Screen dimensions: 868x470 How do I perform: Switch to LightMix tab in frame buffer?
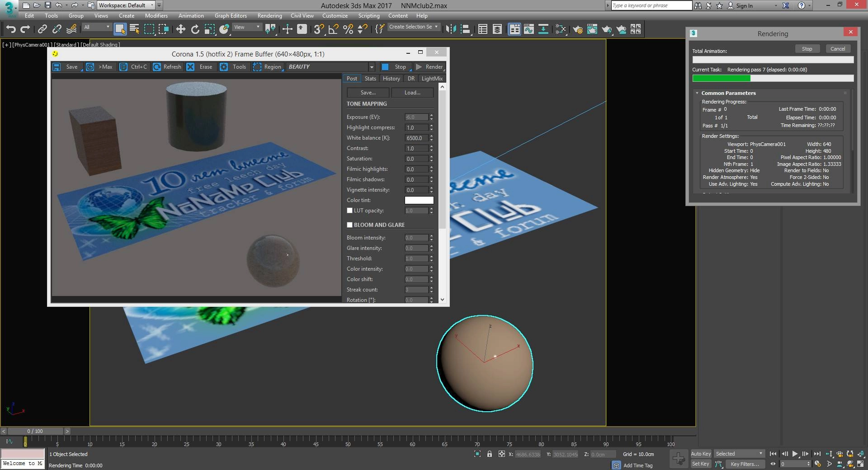click(x=432, y=79)
